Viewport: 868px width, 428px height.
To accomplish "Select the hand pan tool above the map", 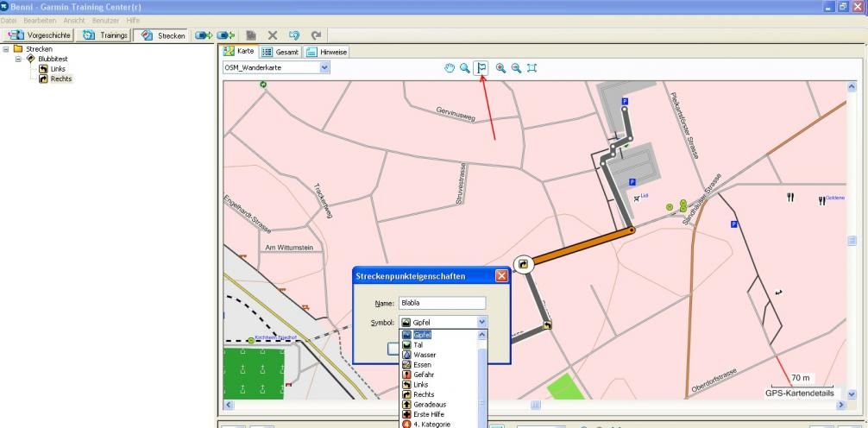I will (x=450, y=67).
